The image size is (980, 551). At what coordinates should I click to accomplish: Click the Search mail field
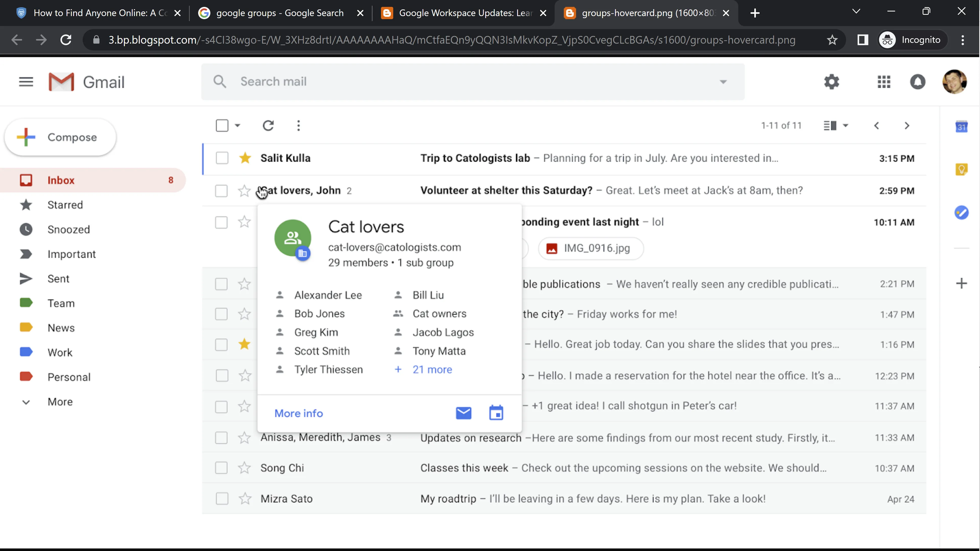pyautogui.click(x=456, y=82)
